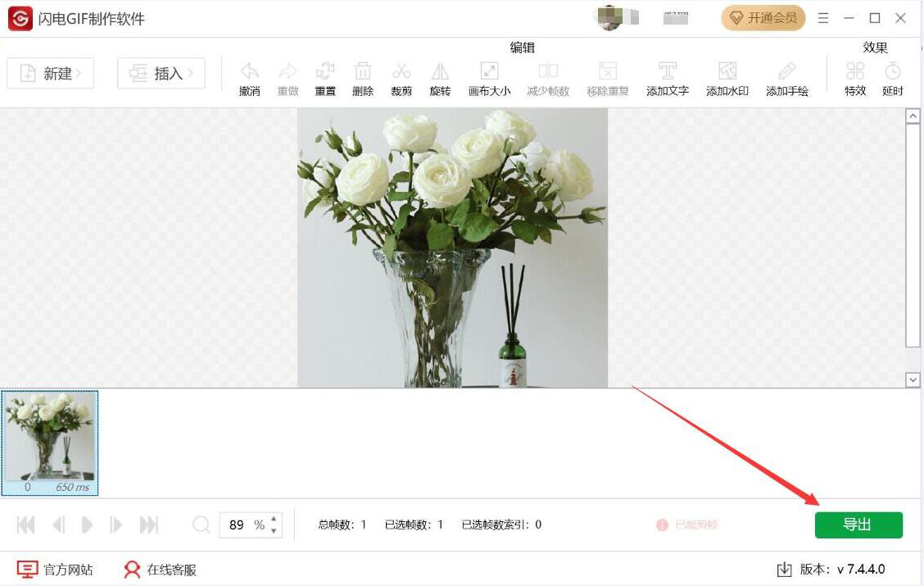Expand the 新建 new dropdown button
The width and height of the screenshot is (924, 586).
click(x=50, y=73)
